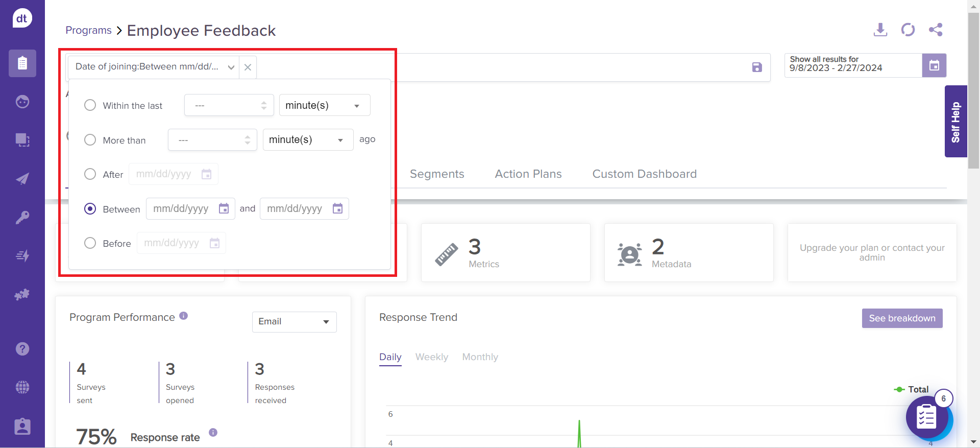Remove the Date of joining filter
This screenshot has width=980, height=448.
tap(248, 67)
